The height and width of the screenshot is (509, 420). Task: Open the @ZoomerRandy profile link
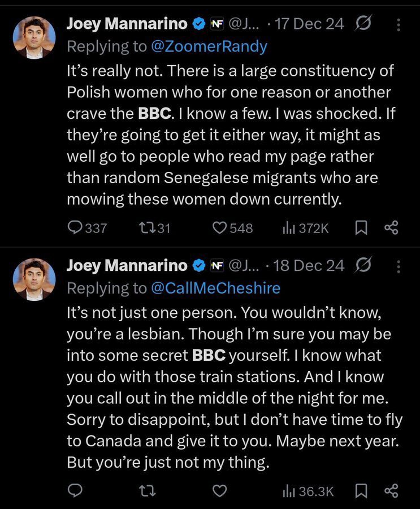pyautogui.click(x=209, y=46)
